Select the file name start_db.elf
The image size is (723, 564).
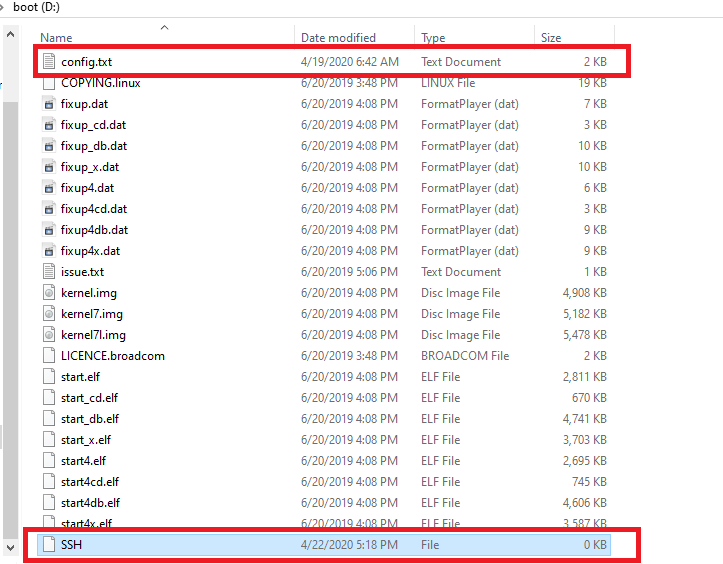(89, 419)
